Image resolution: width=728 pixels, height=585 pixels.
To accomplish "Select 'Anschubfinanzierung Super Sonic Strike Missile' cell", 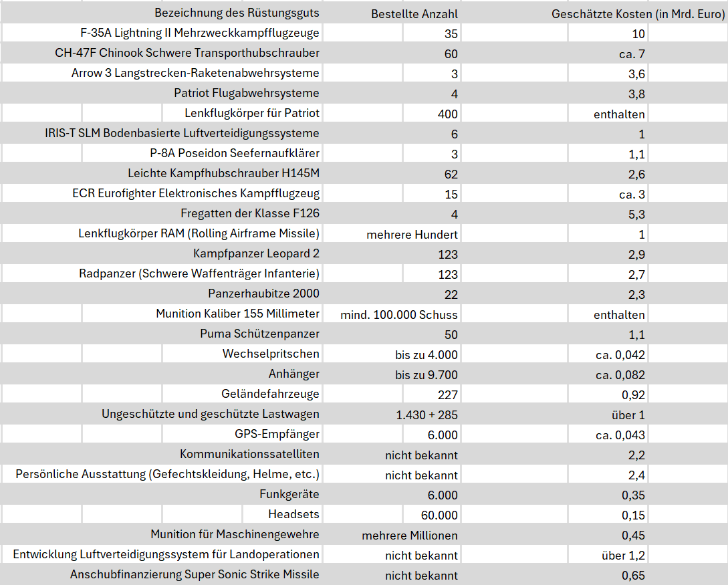I will click(195, 574).
